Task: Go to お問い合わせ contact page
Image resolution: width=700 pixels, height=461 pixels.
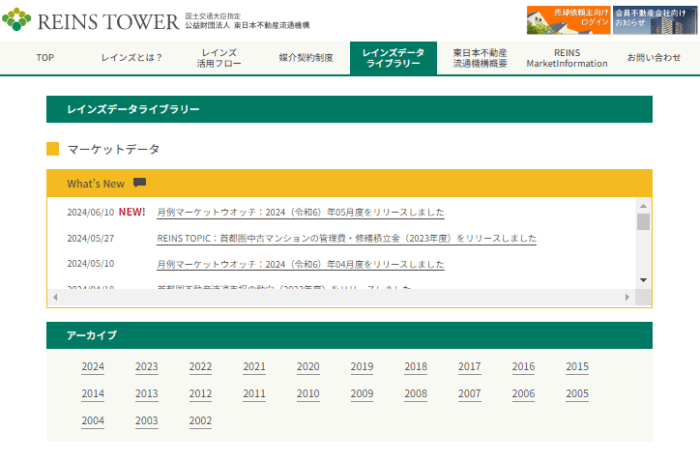Action: pos(653,58)
